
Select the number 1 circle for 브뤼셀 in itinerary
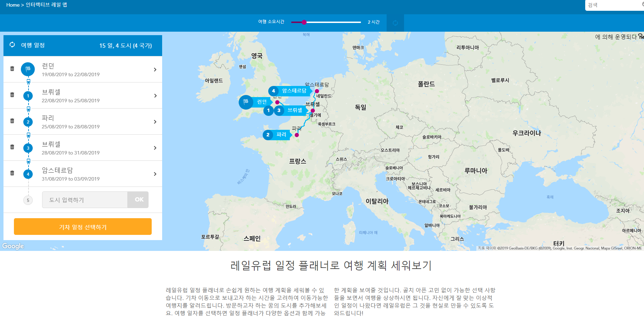(28, 96)
